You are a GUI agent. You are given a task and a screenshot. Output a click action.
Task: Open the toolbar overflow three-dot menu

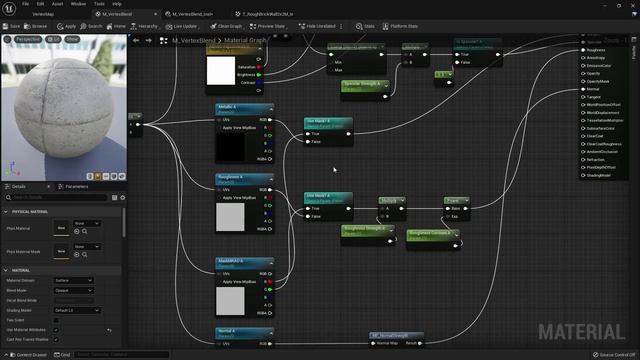341,26
